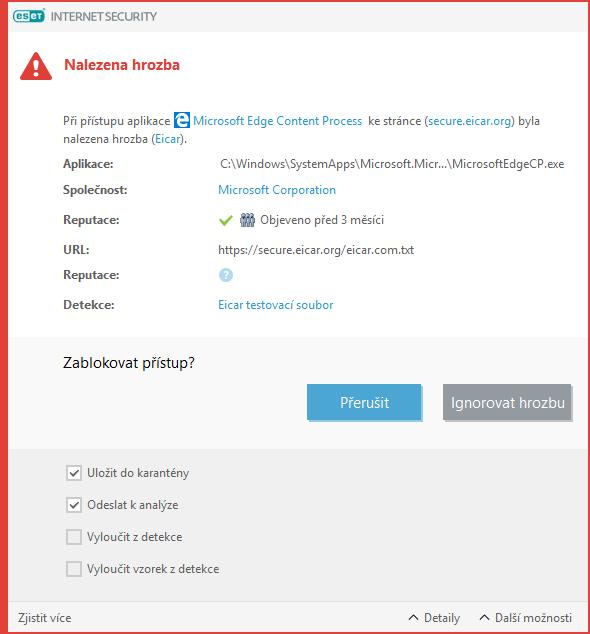The width and height of the screenshot is (590, 634).
Task: Click the Microsoft Edge icon
Action: [182, 120]
